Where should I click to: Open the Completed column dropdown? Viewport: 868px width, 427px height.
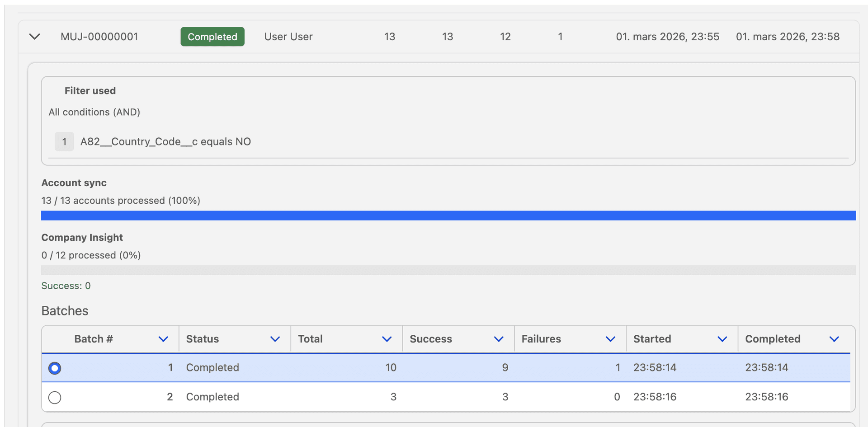pos(835,339)
